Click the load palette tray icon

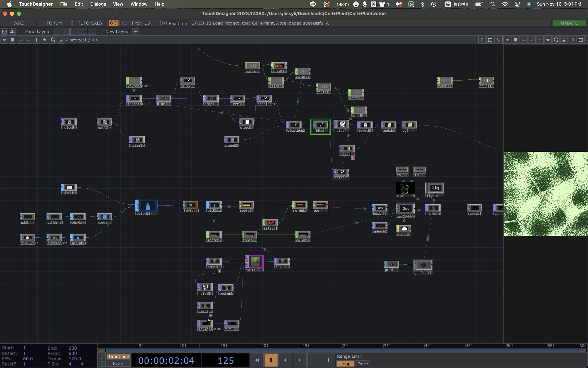[x=12, y=31]
